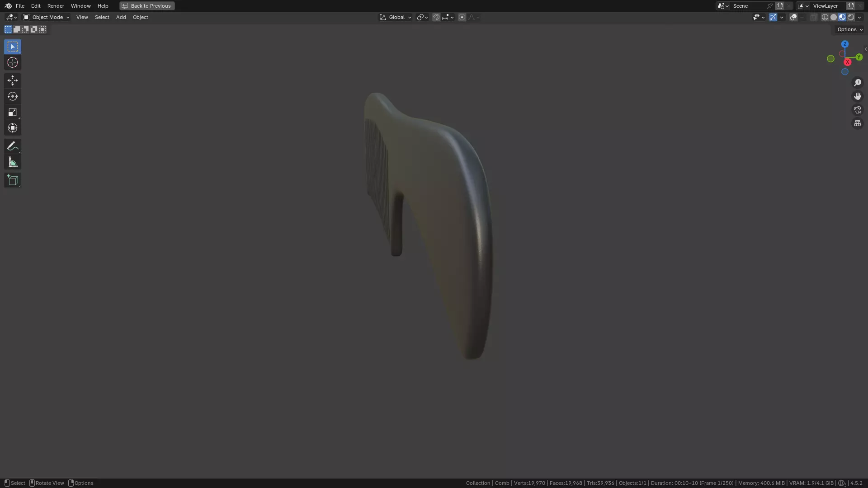The width and height of the screenshot is (868, 488).
Task: Select the Add Cube tool
Action: point(13,180)
